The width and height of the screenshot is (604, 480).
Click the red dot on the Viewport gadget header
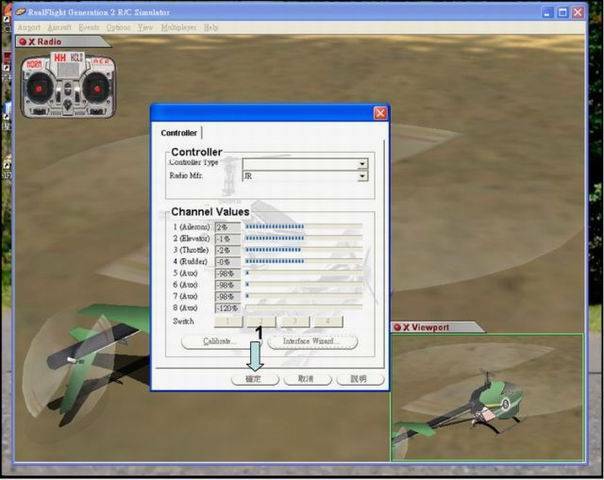tap(398, 327)
